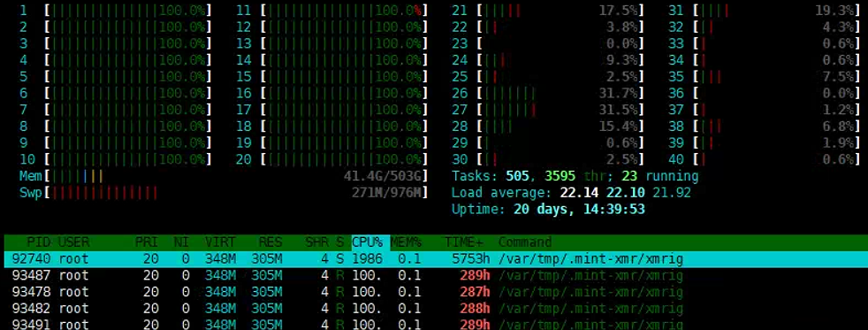
Task: Click the CPU% column header
Action: click(x=368, y=242)
